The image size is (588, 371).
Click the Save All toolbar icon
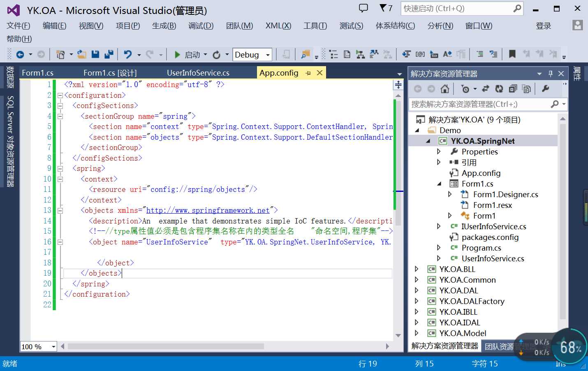tap(109, 54)
